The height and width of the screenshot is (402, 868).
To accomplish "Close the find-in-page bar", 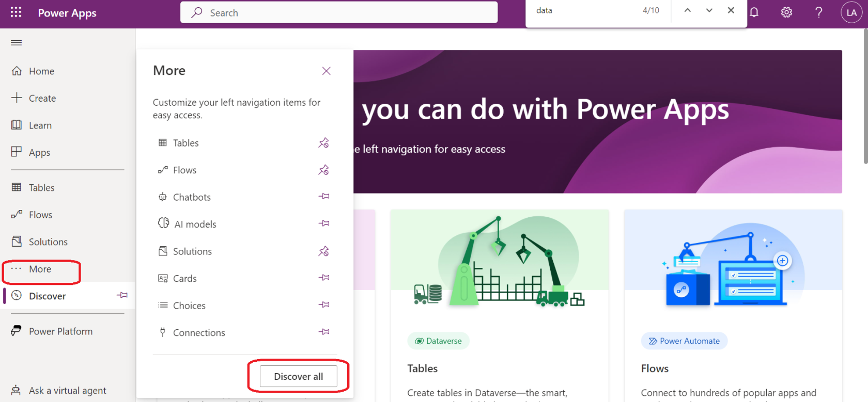I will [731, 10].
